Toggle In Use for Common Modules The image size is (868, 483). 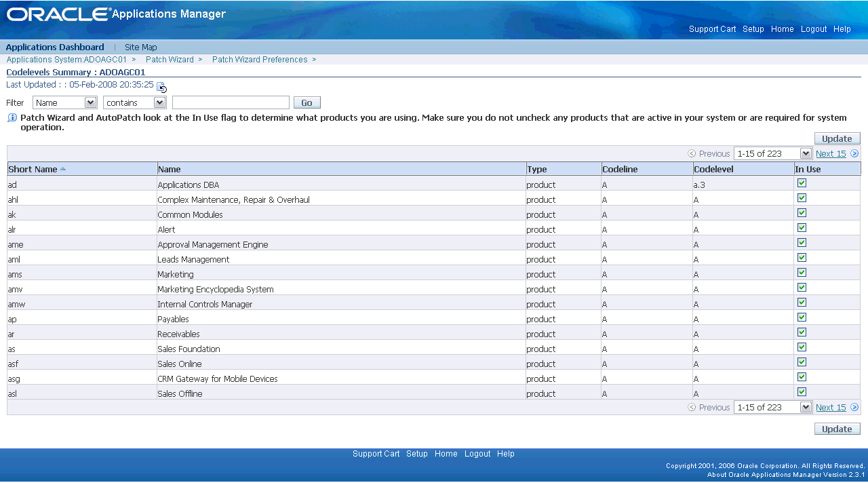point(802,213)
